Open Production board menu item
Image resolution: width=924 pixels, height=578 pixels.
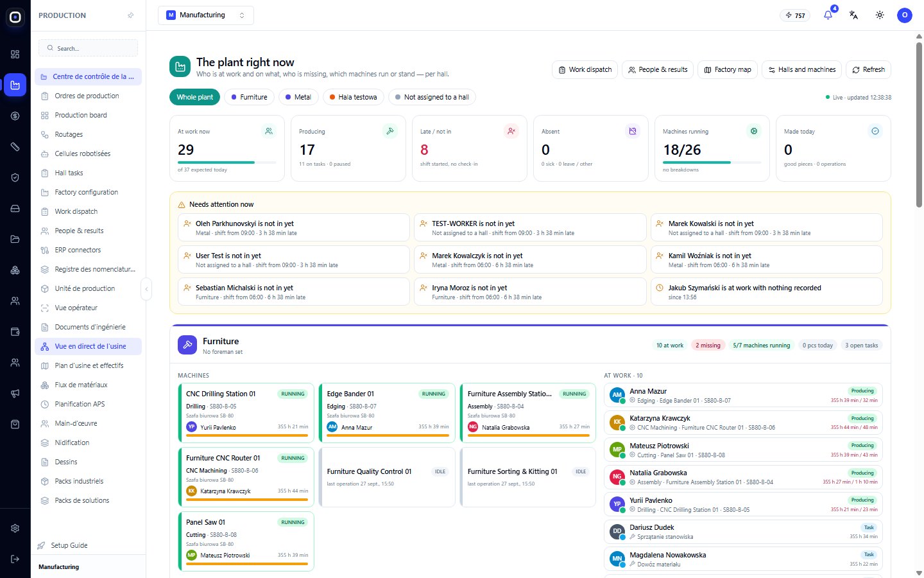tap(88, 115)
